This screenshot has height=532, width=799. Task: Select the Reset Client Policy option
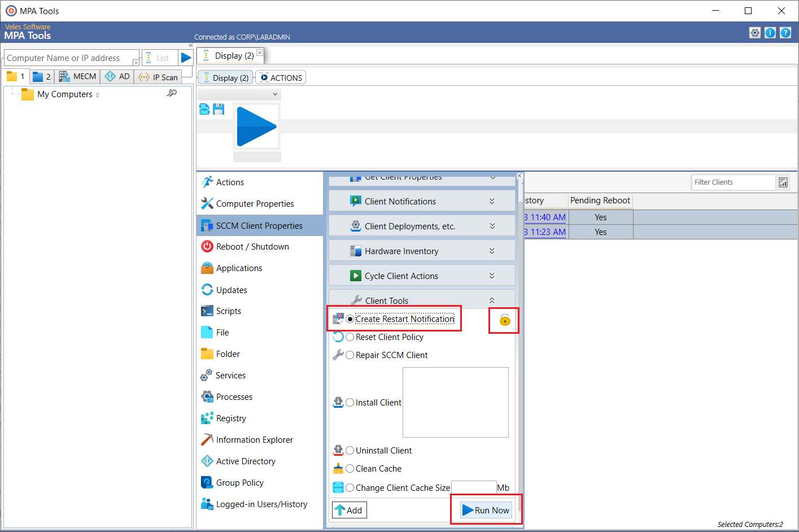[350, 337]
